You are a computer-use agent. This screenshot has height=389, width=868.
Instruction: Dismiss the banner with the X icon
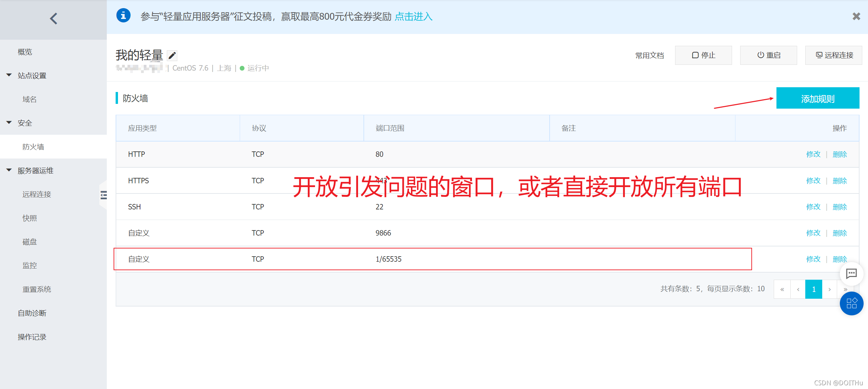(x=856, y=16)
